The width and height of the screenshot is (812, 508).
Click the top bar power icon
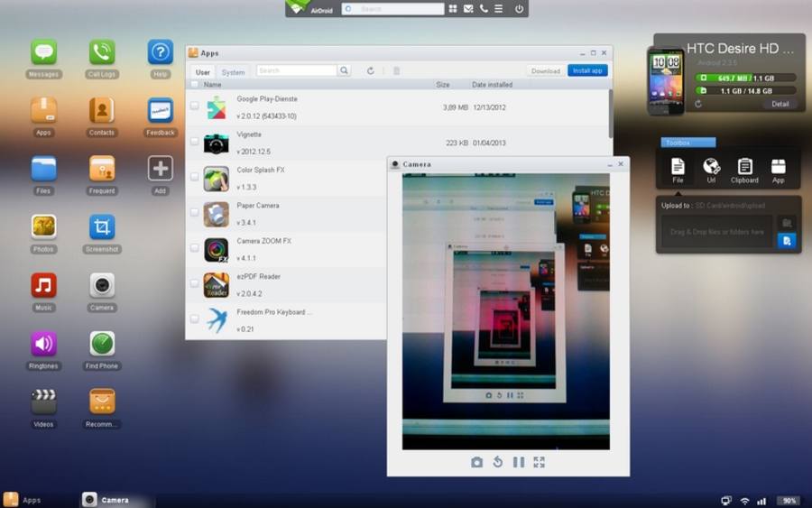[x=519, y=9]
